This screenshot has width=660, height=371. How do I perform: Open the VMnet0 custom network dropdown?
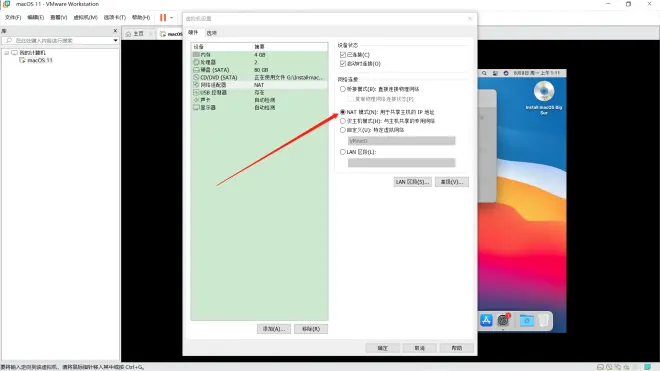tap(402, 141)
